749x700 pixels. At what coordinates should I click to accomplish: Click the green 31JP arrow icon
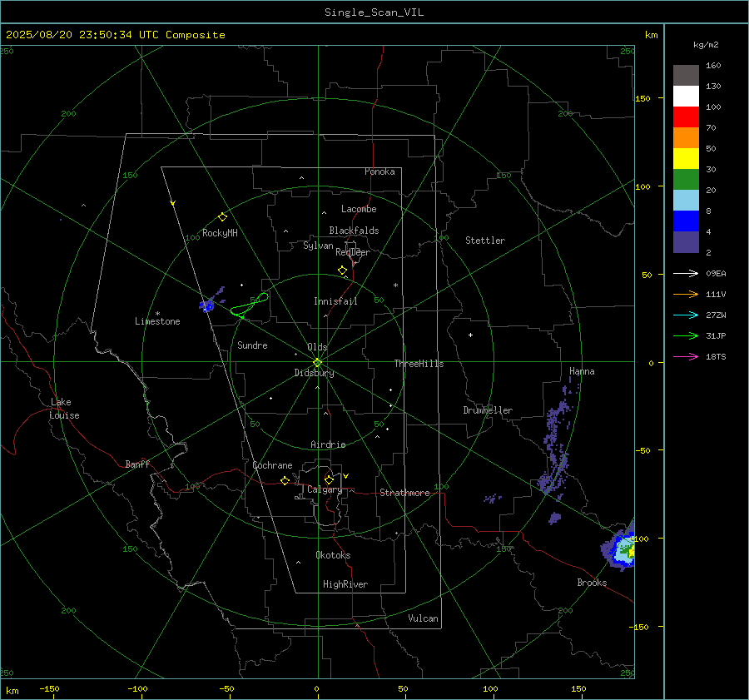pos(686,336)
